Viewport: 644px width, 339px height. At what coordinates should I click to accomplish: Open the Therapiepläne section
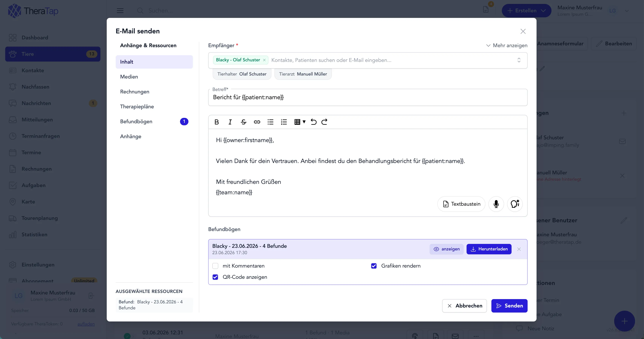[154, 107]
